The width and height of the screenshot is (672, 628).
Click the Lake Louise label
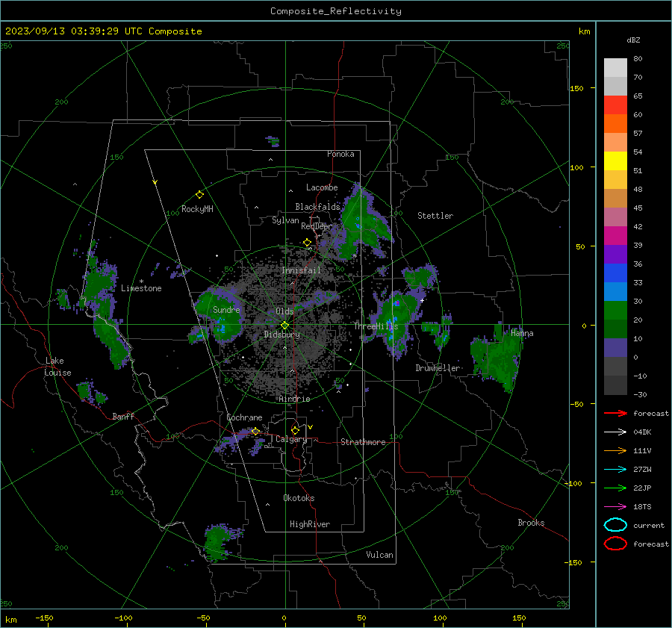click(x=57, y=367)
